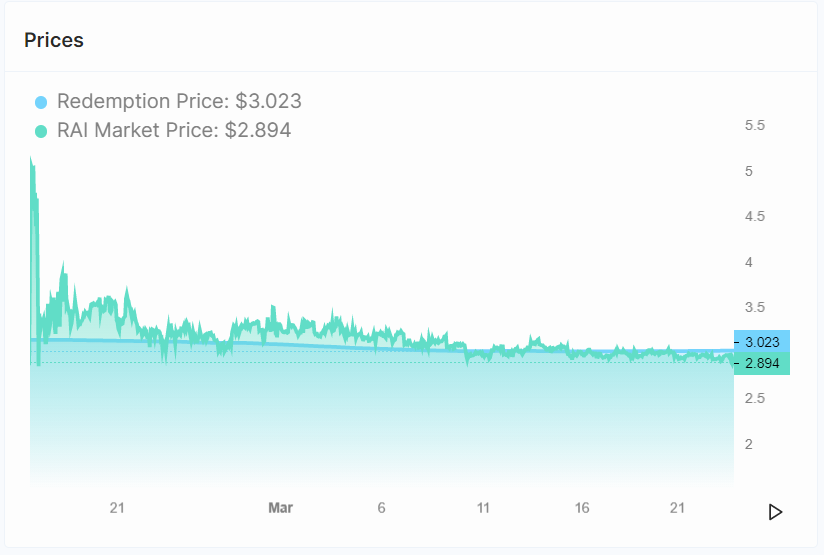Select the Redemption Price: $3.023 legend label

click(x=179, y=101)
